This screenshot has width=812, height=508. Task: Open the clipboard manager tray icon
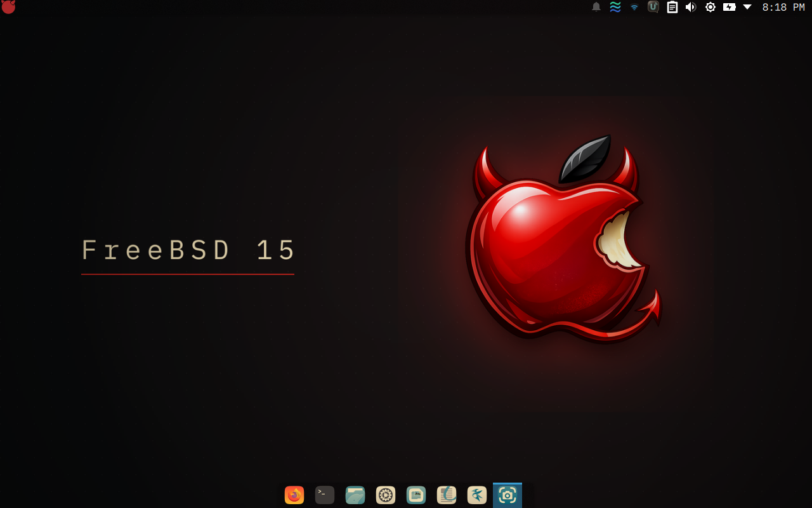point(672,7)
